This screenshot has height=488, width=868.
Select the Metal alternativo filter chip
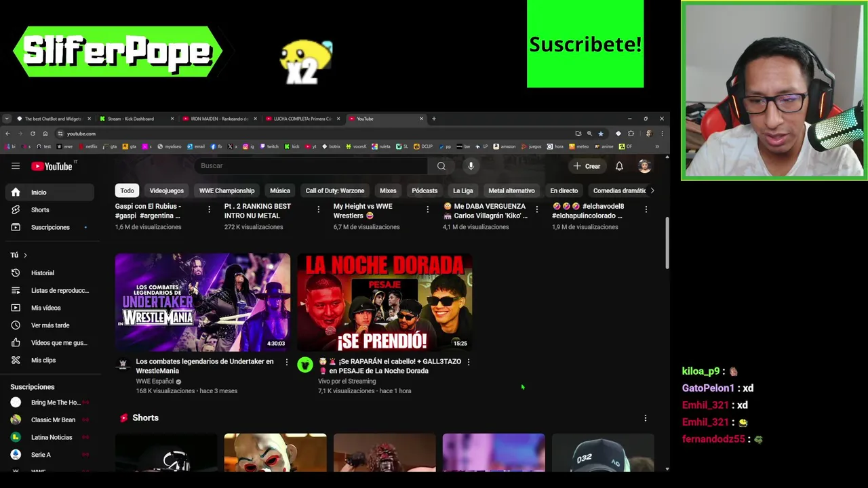click(512, 191)
